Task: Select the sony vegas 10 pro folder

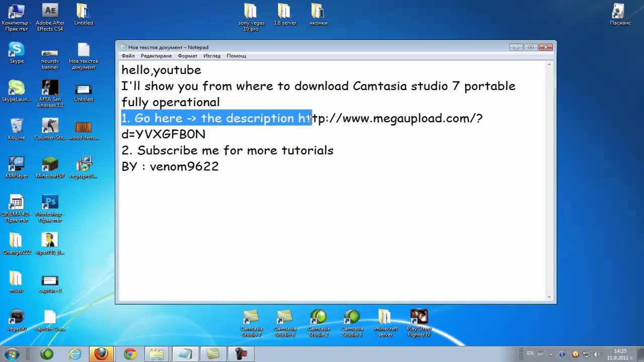Action: pos(251,17)
